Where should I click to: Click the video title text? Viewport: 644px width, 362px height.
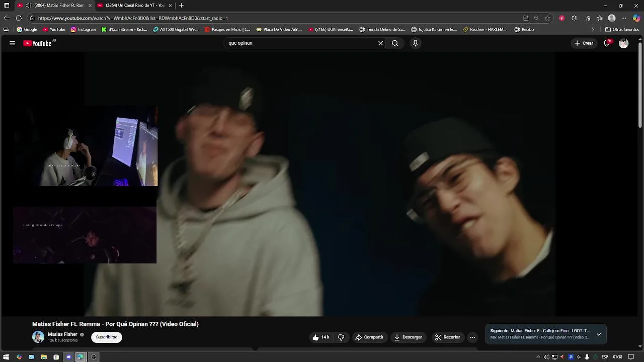click(115, 324)
